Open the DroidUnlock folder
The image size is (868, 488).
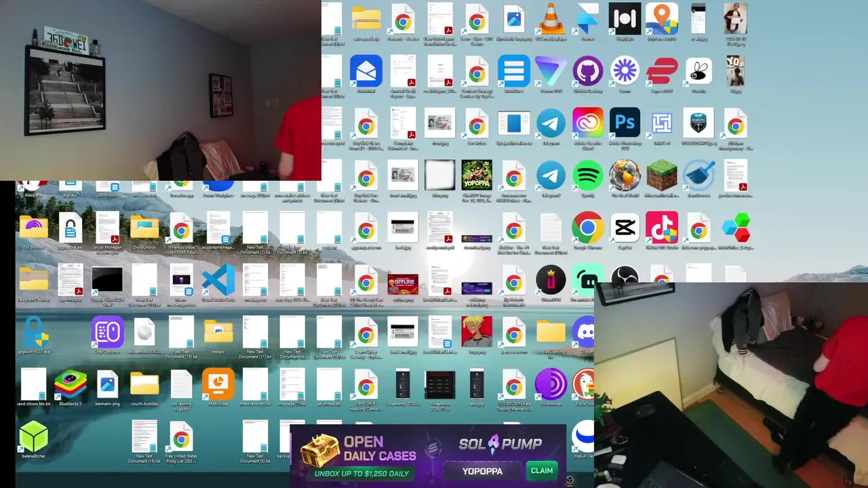click(x=144, y=228)
